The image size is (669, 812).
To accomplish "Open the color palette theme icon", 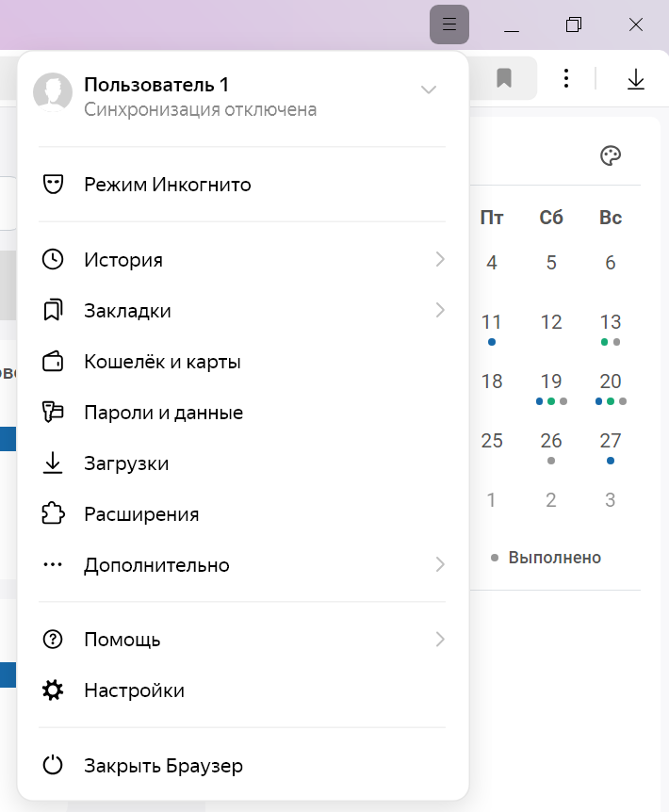I will [x=611, y=155].
